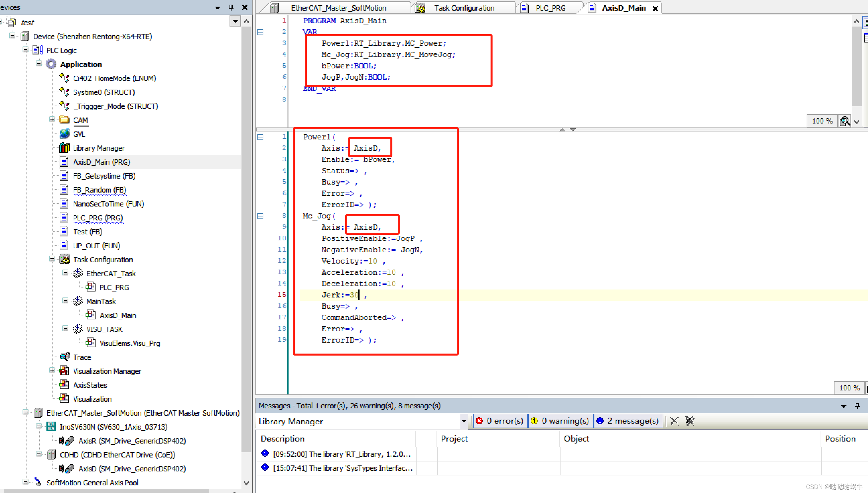Pin the Devices panel with pushpin icon
The image size is (868, 493).
pos(231,7)
